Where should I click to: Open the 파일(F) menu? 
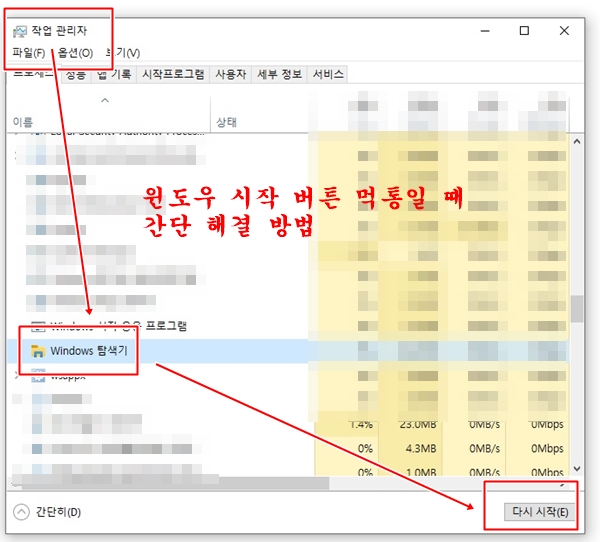[29, 53]
